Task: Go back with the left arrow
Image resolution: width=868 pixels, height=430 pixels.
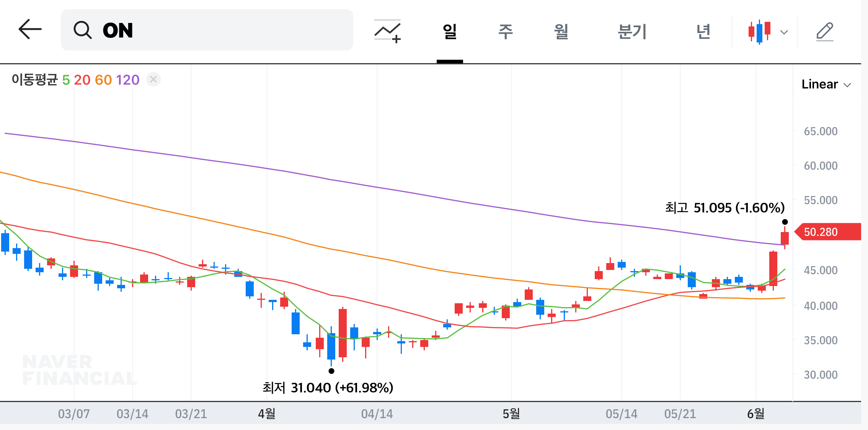Action: pos(30,29)
